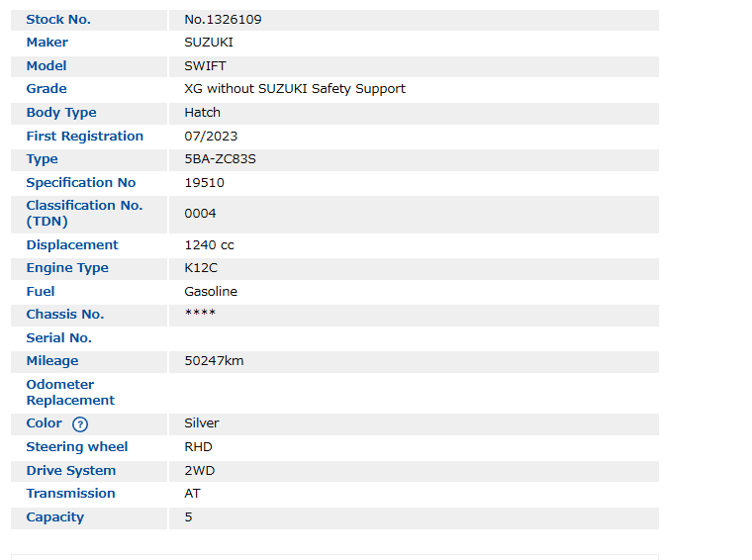This screenshot has height=560, width=752.
Task: Click the masked Chassis No. asterisks
Action: click(x=200, y=315)
